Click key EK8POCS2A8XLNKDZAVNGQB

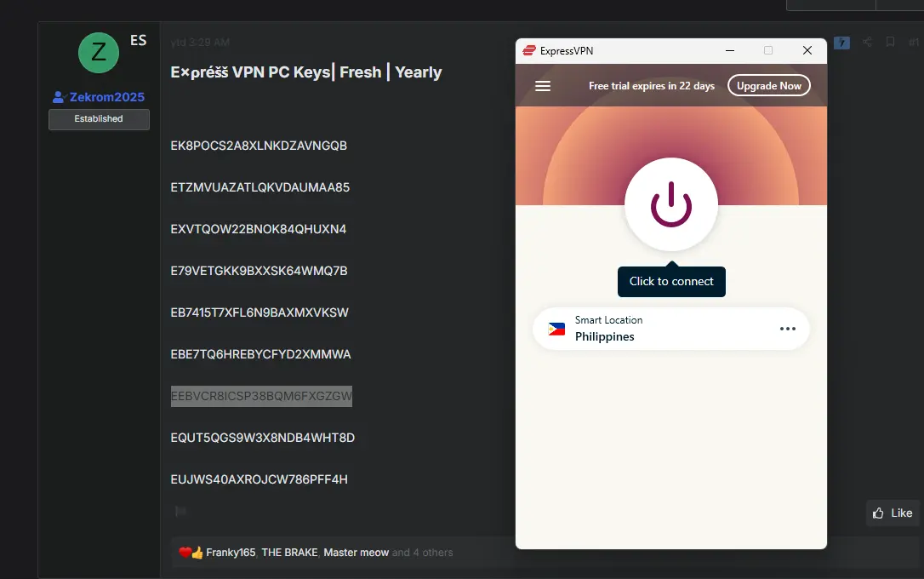pyautogui.click(x=259, y=146)
